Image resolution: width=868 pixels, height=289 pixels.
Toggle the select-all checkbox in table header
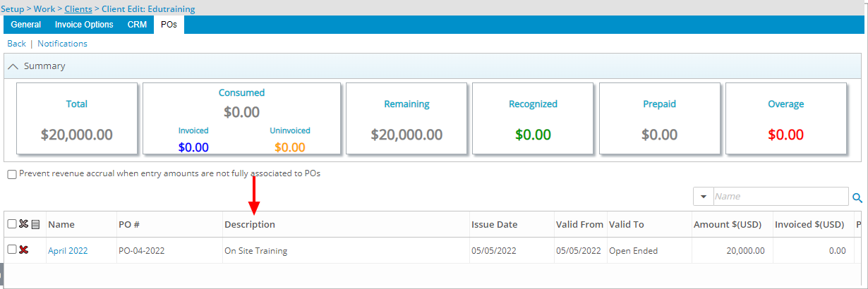pyautogui.click(x=12, y=224)
